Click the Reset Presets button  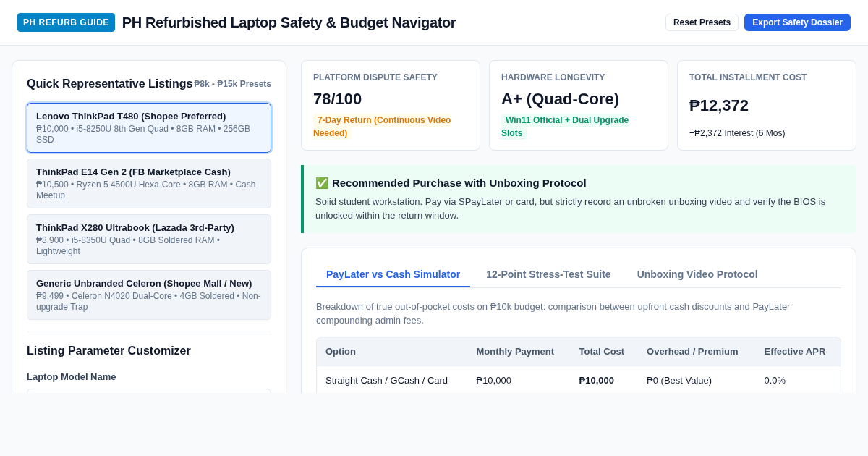(x=702, y=22)
